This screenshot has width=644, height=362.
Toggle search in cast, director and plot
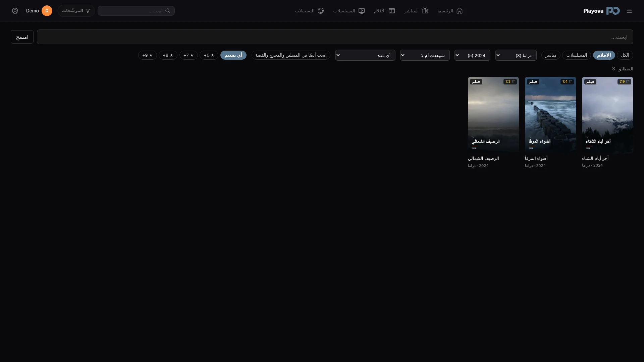(291, 55)
